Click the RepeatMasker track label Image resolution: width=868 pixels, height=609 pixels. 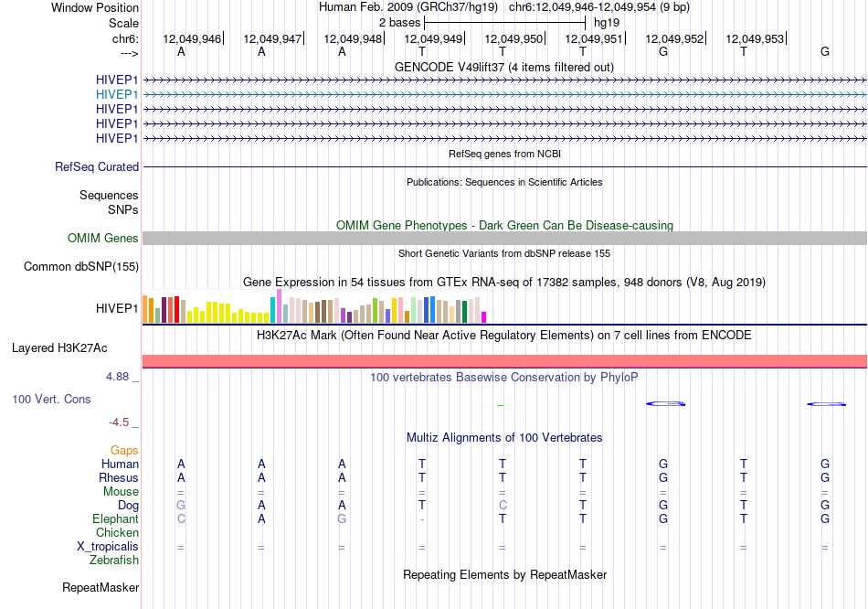click(101, 587)
